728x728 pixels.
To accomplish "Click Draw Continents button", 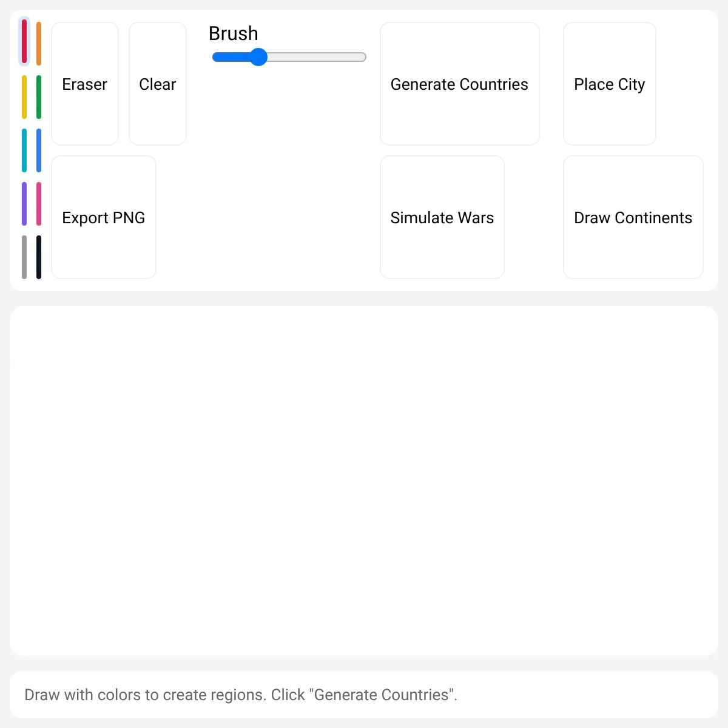I will [633, 217].
